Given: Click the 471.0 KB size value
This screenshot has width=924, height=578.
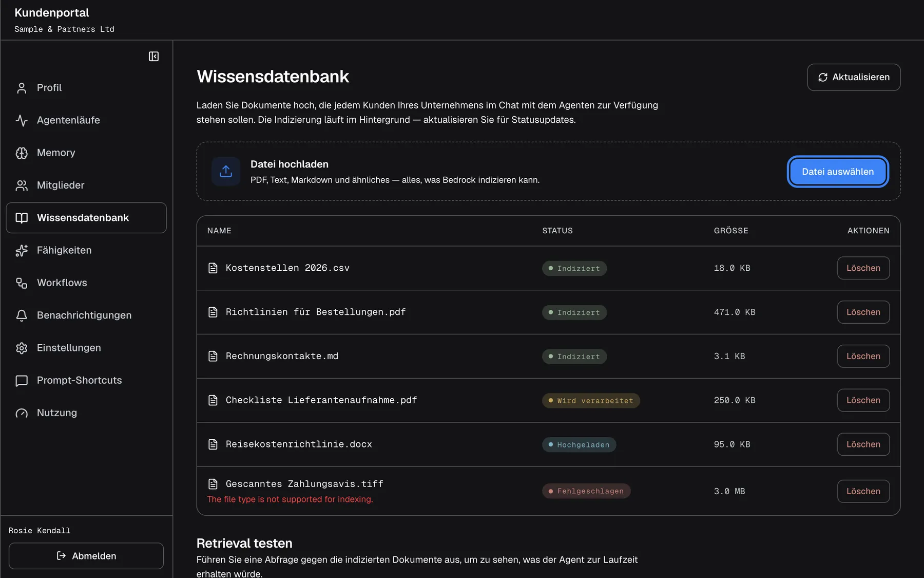Looking at the screenshot, I should (x=735, y=312).
